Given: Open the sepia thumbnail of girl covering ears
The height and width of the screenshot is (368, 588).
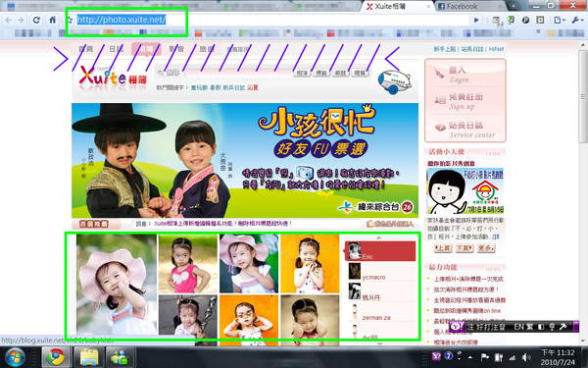Looking at the screenshot, I should click(x=310, y=320).
